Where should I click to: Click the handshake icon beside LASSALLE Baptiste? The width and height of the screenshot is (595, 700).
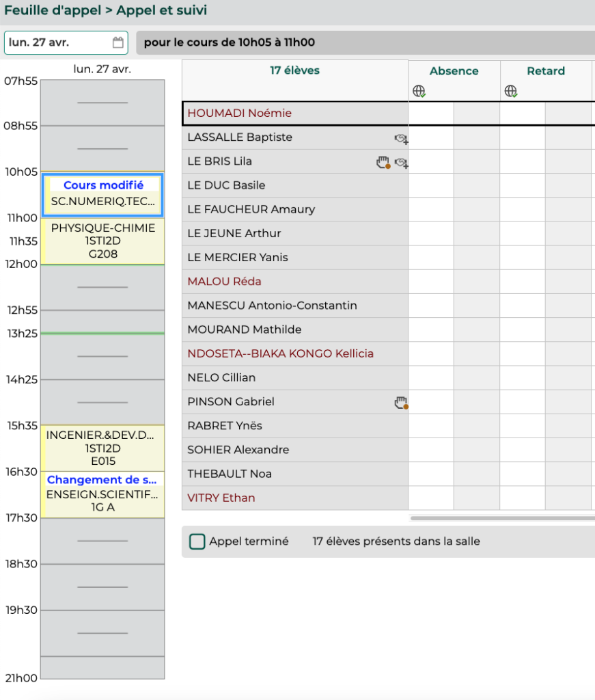[x=401, y=139]
